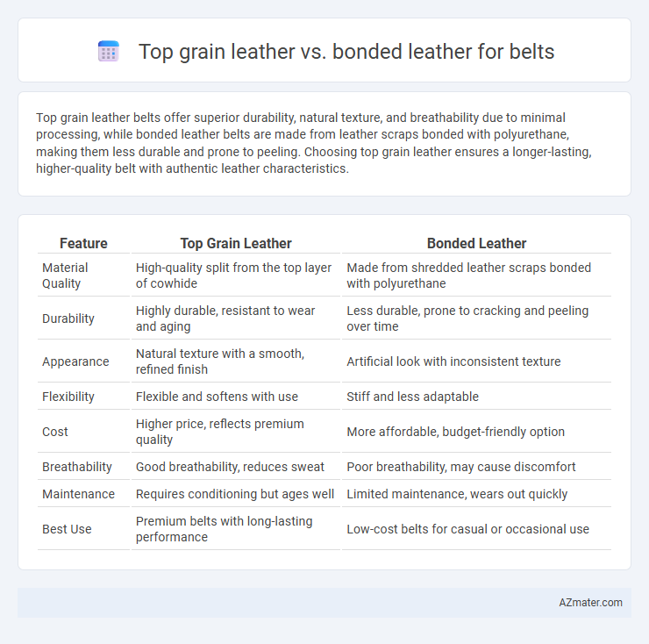Select the Durability row label
The image size is (649, 644).
(68, 318)
